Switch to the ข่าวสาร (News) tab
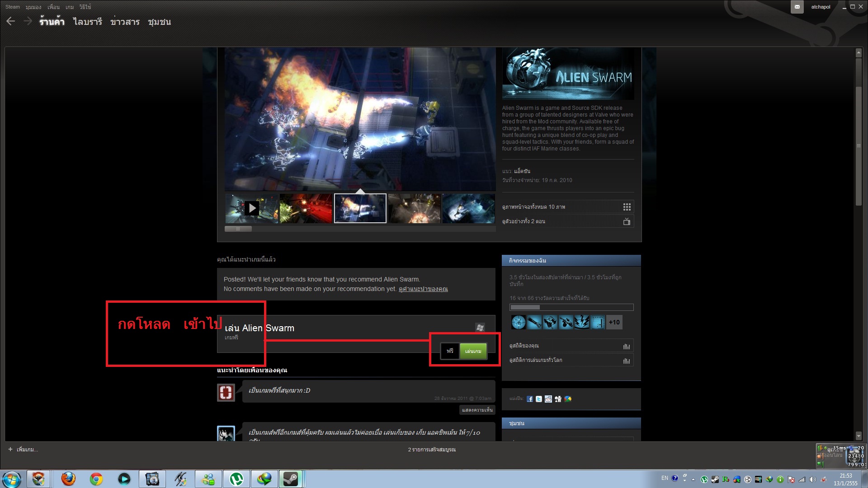This screenshot has width=868, height=488. pyautogui.click(x=125, y=22)
